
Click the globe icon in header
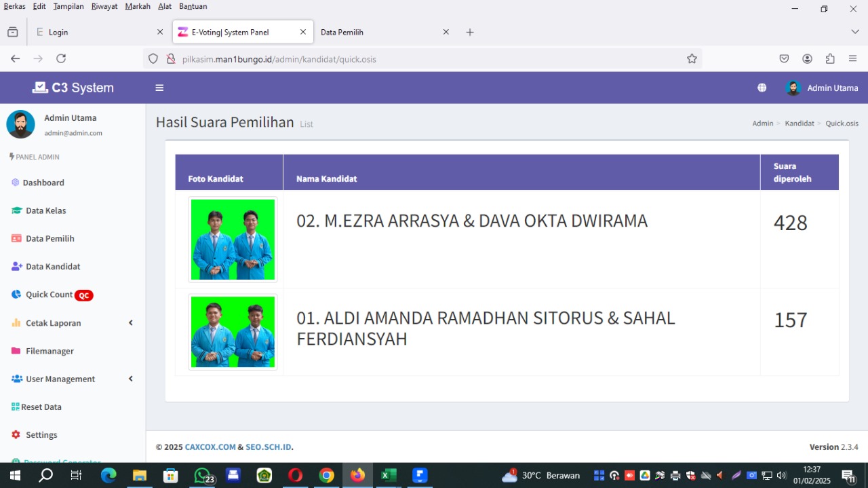(x=762, y=88)
